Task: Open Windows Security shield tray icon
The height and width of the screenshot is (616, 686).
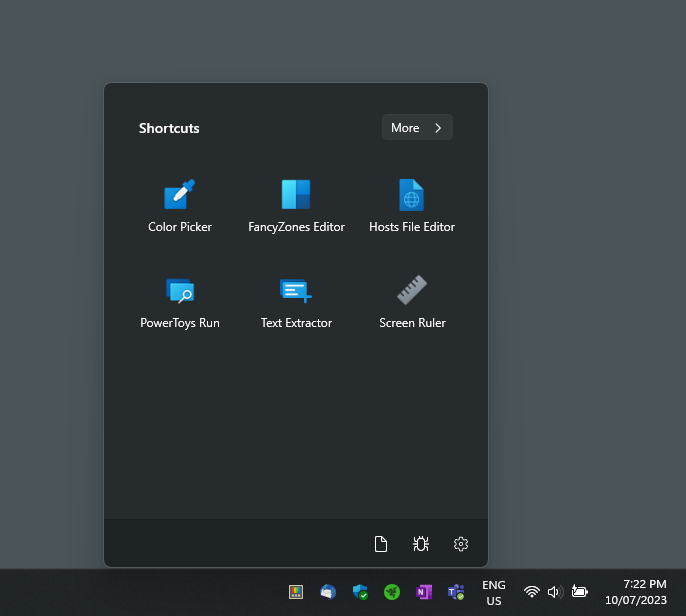Action: coord(360,592)
